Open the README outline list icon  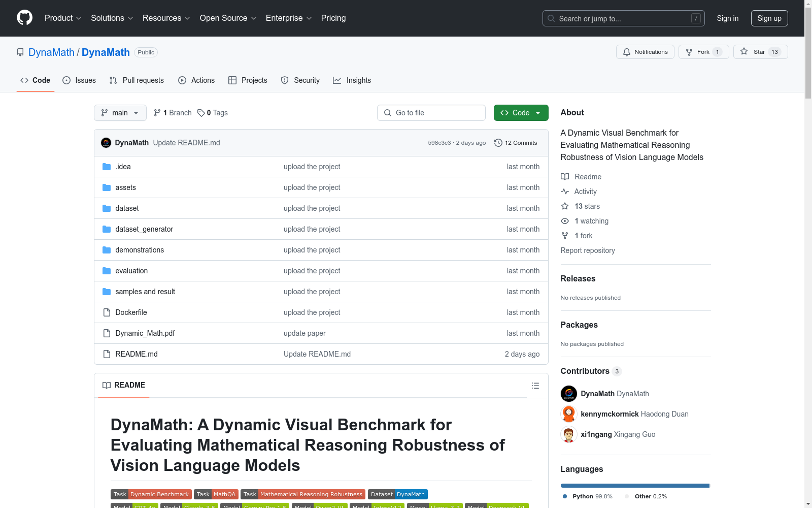[x=535, y=386]
